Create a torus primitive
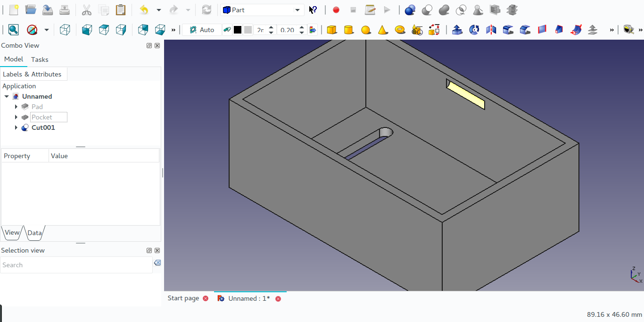 pos(400,30)
